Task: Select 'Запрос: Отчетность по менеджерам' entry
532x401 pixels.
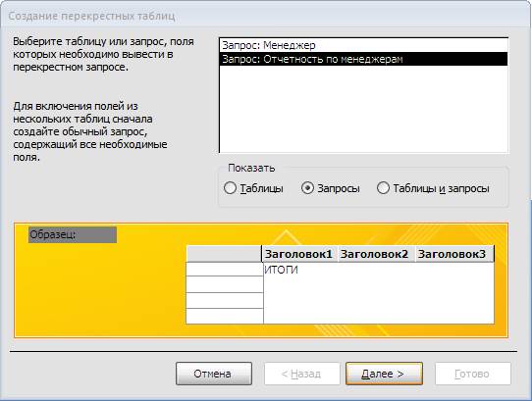Action: [x=363, y=59]
